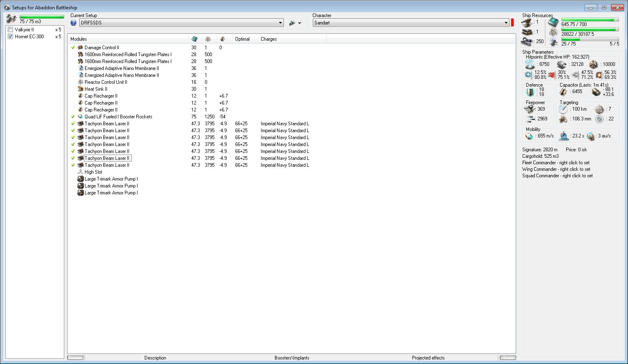
Task: Switch to the Description tab
Action: click(155, 358)
